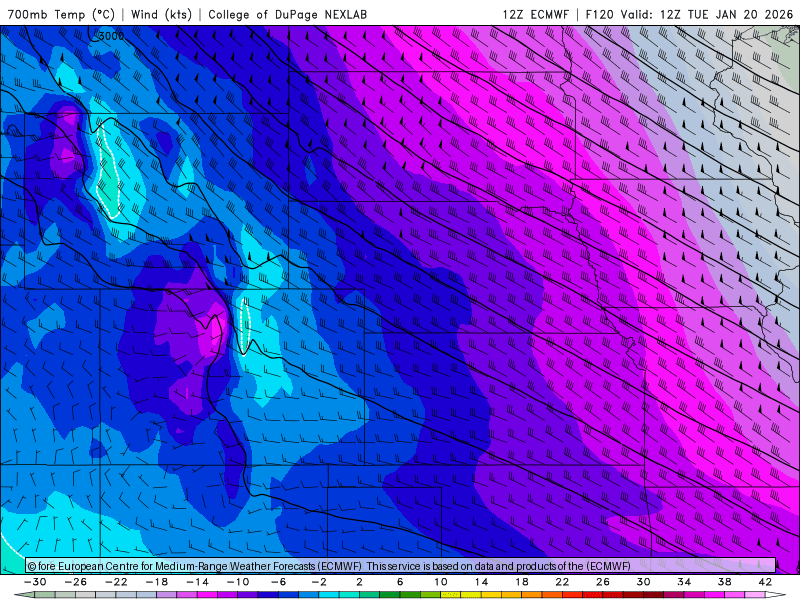Select the "Wind (kts)" header label
800x600 pixels.
point(161,14)
